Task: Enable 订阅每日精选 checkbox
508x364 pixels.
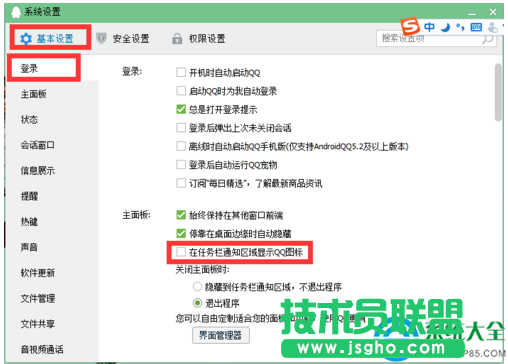Action: point(181,183)
